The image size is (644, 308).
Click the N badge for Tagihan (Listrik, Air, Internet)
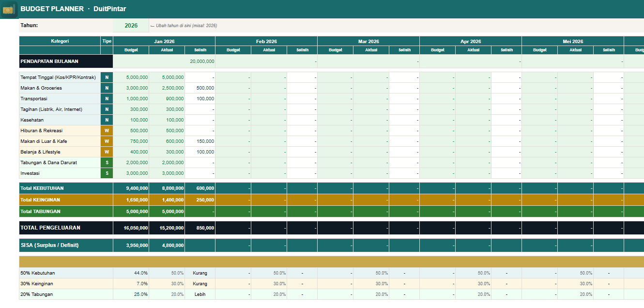click(x=106, y=109)
